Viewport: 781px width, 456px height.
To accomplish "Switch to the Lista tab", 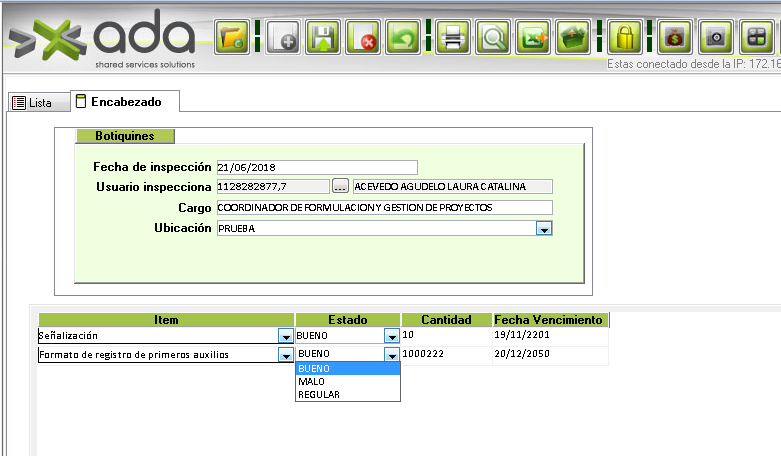I will coord(32,102).
